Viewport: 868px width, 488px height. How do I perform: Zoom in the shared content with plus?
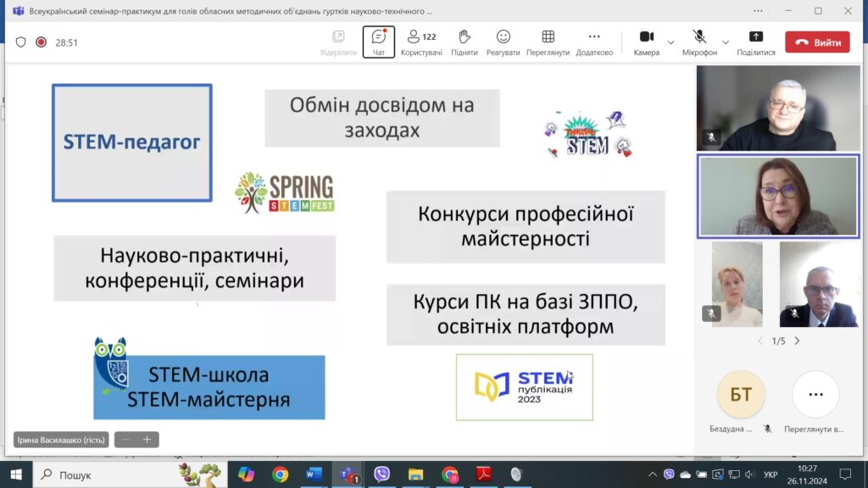(147, 440)
